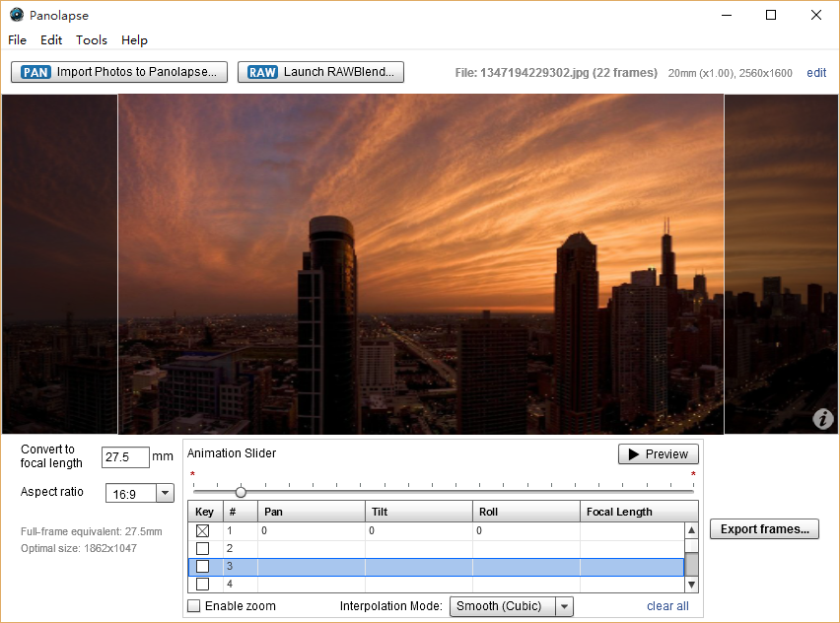Click the red end marker above the slider
The height and width of the screenshot is (623, 840).
point(693,475)
